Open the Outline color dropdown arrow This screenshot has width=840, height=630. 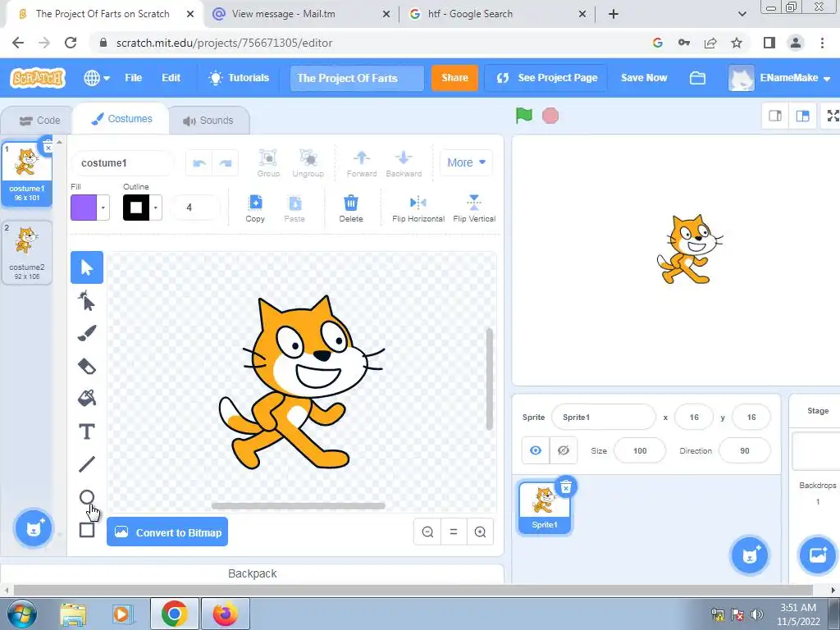155,208
